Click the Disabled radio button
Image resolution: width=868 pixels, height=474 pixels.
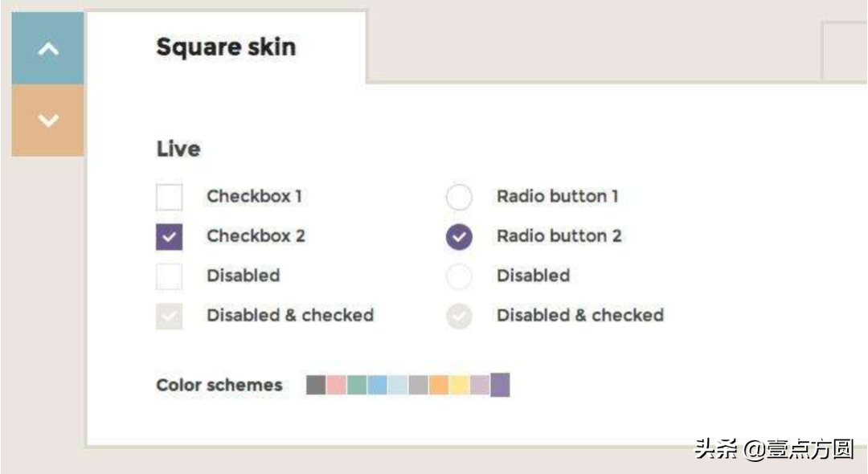[x=459, y=276]
